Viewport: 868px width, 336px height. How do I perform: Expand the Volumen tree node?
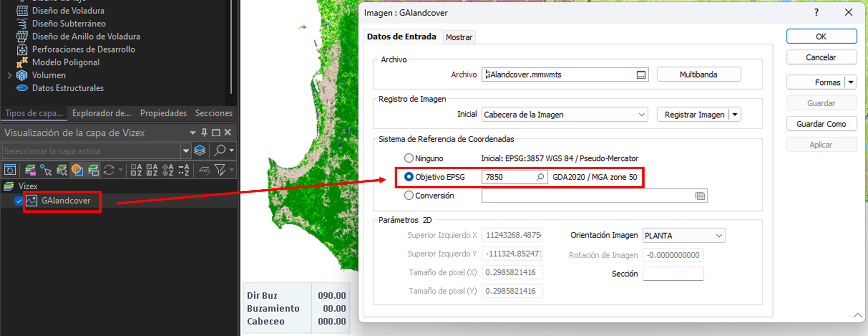pos(10,75)
